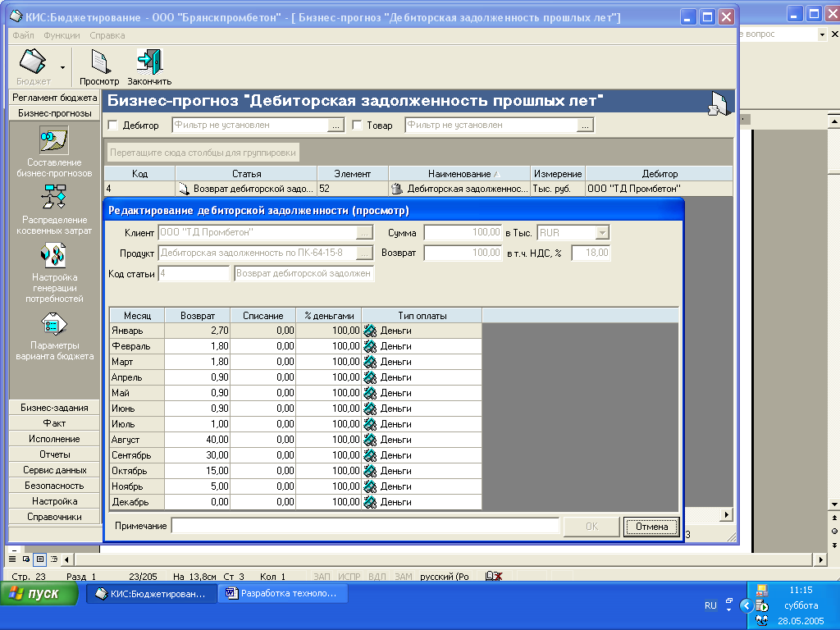Open Товар filter ellipsis selector
This screenshot has height=630, width=840.
[x=584, y=126]
